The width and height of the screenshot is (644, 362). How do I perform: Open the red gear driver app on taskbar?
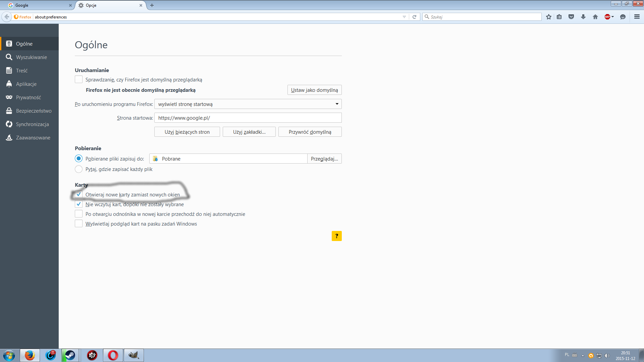pyautogui.click(x=92, y=355)
